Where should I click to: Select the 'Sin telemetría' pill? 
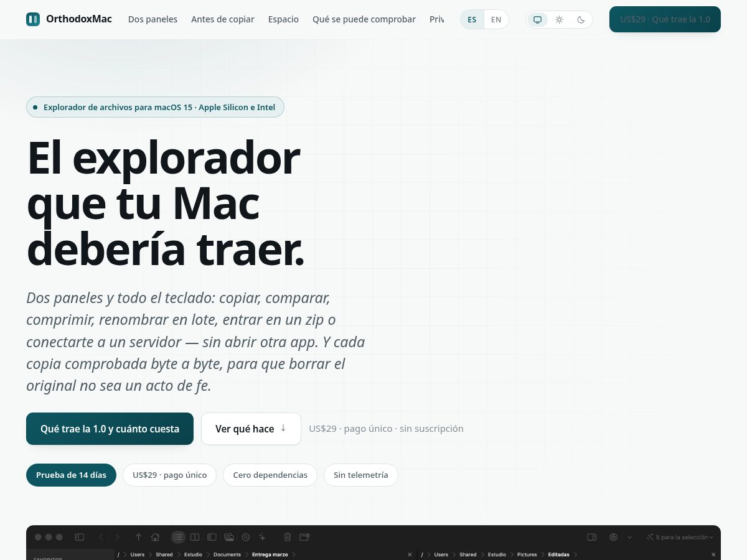tap(361, 475)
